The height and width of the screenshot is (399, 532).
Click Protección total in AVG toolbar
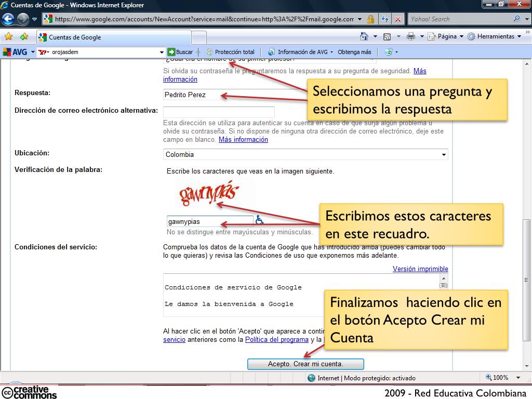(x=230, y=52)
